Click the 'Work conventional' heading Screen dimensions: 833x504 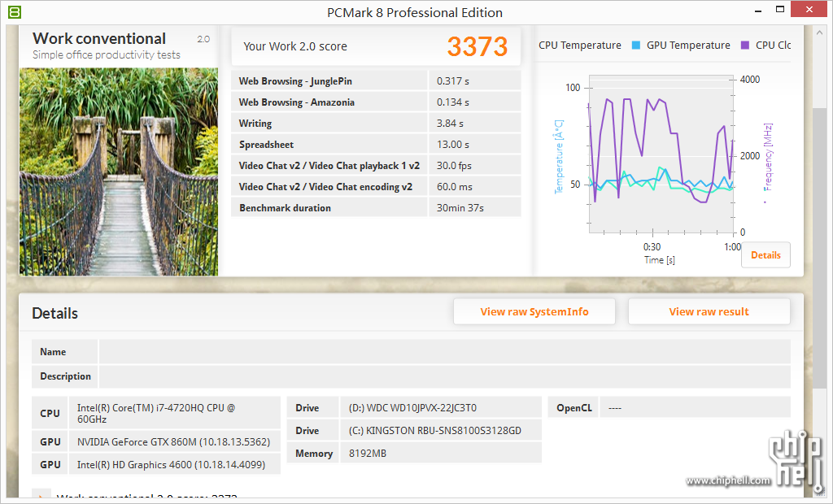[99, 38]
